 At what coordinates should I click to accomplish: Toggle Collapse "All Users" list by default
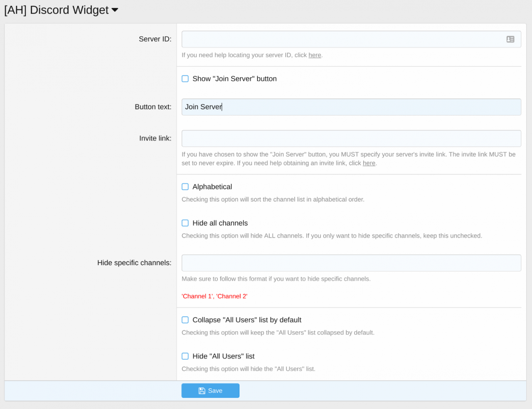click(x=185, y=320)
